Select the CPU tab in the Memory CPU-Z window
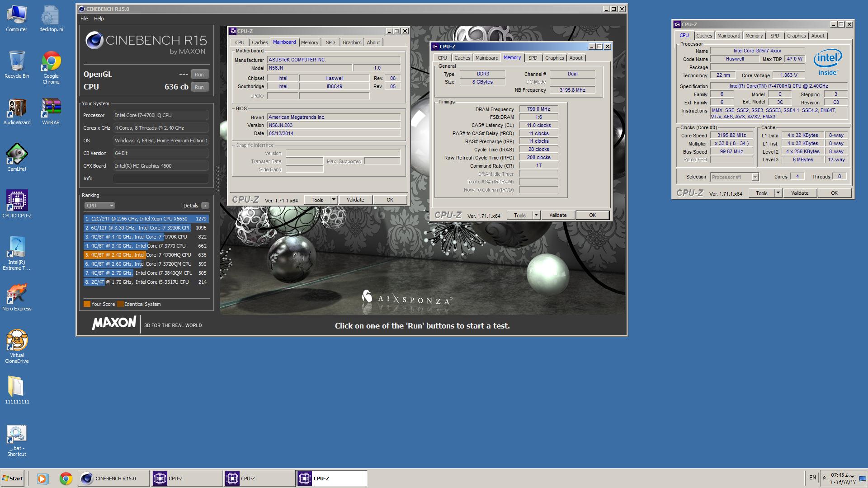Screen dimensions: 868x488 tap(442, 58)
